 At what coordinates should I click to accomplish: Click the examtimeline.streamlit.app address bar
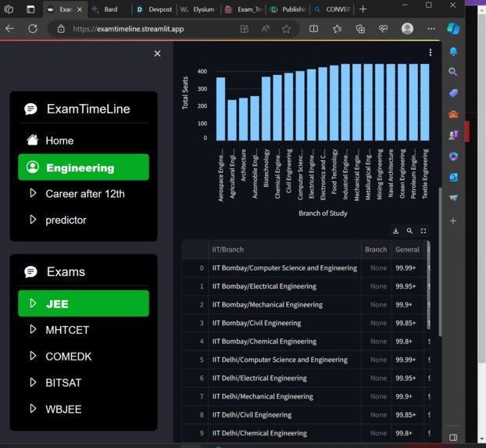(128, 29)
